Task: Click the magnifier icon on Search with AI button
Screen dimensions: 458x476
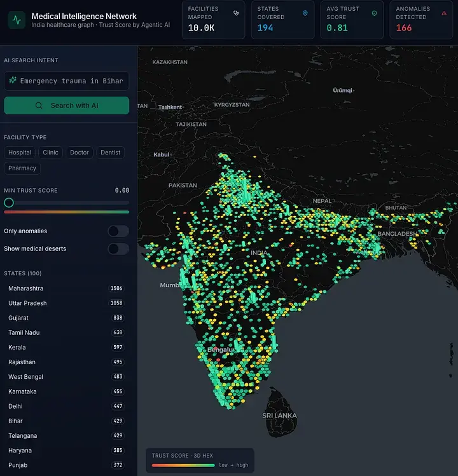Action: pos(39,105)
